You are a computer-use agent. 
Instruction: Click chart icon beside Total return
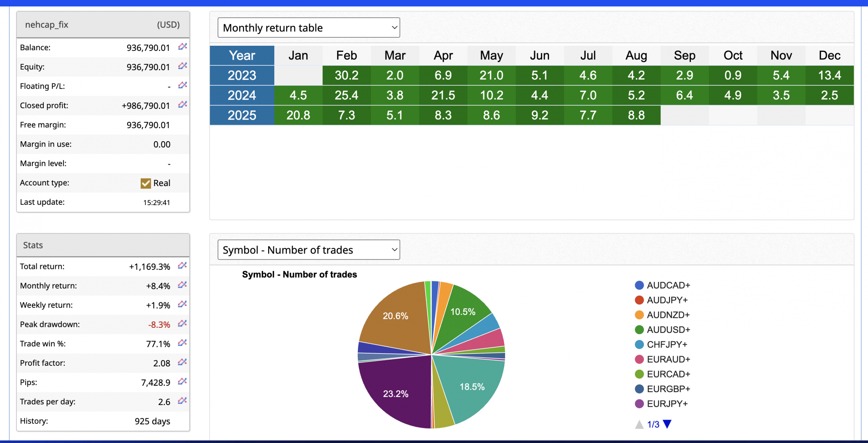pyautogui.click(x=182, y=265)
